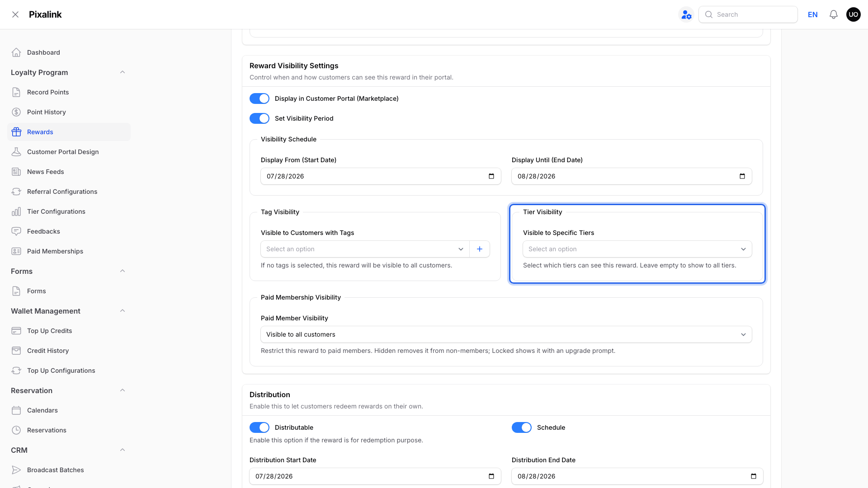Click the Broadcast Batches send icon
Viewport: 868px width, 488px height.
pos(16,470)
